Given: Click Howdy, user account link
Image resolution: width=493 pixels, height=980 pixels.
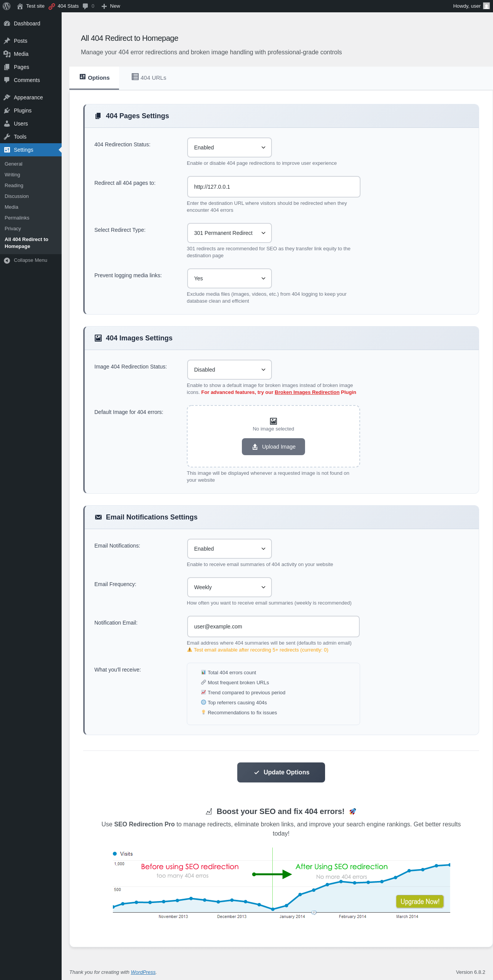Looking at the screenshot, I should click(471, 6).
